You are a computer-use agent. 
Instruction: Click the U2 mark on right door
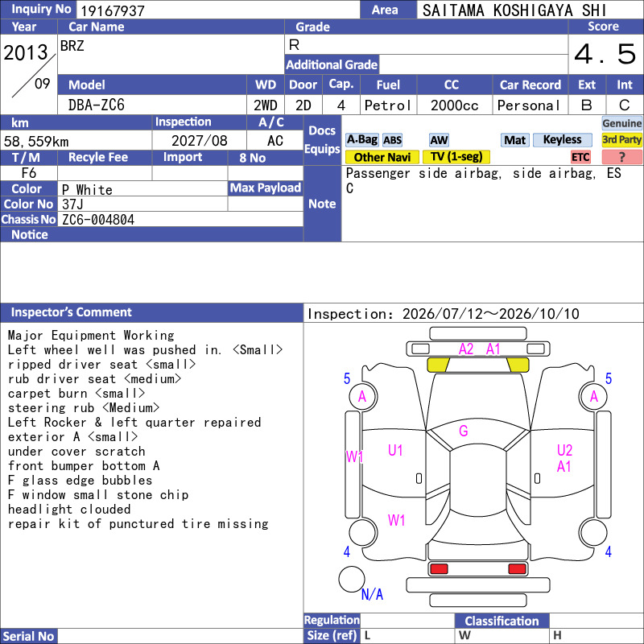click(x=565, y=450)
